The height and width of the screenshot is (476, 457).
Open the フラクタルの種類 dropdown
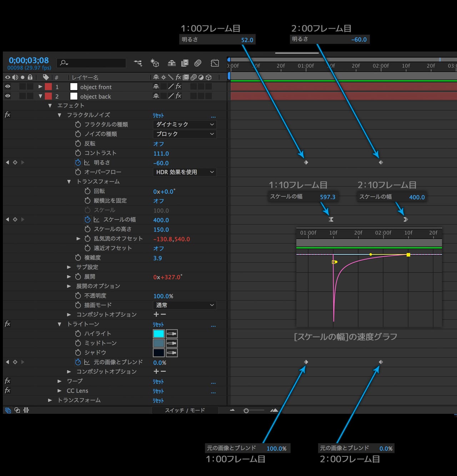185,124
